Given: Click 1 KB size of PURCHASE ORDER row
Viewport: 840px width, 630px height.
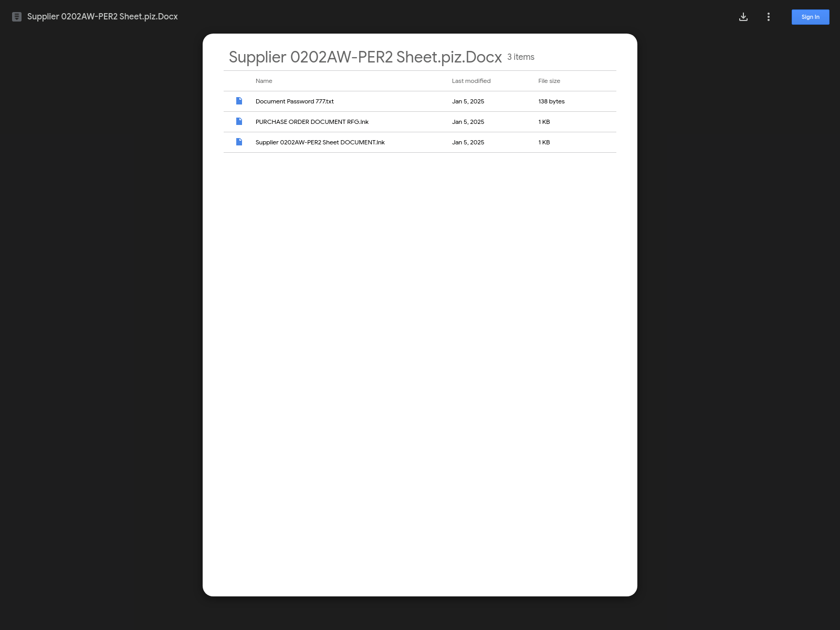Looking at the screenshot, I should pos(544,122).
